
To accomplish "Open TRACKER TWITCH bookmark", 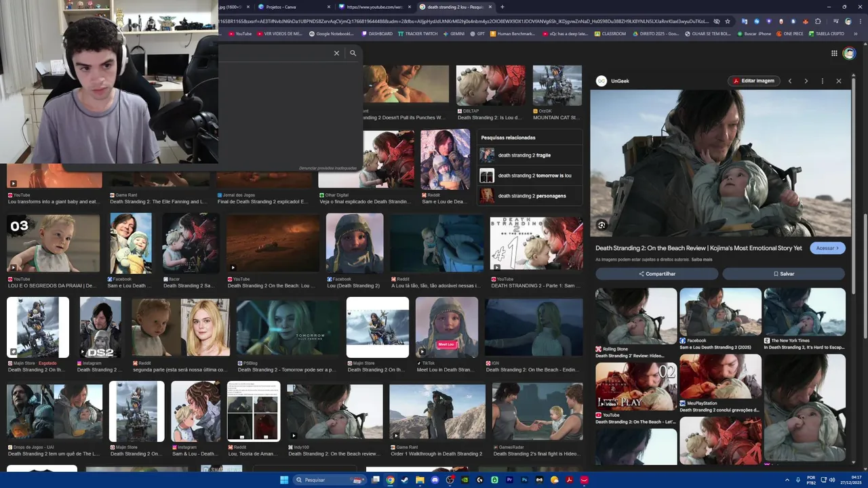I will coord(418,33).
